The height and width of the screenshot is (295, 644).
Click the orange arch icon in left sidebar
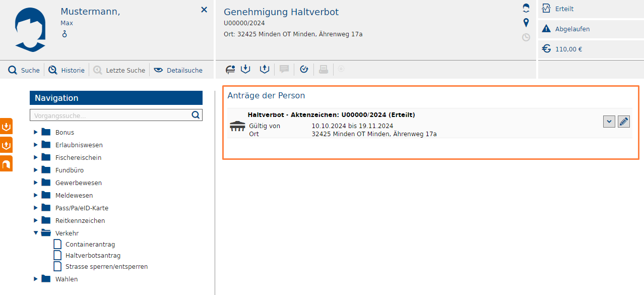pos(7,164)
